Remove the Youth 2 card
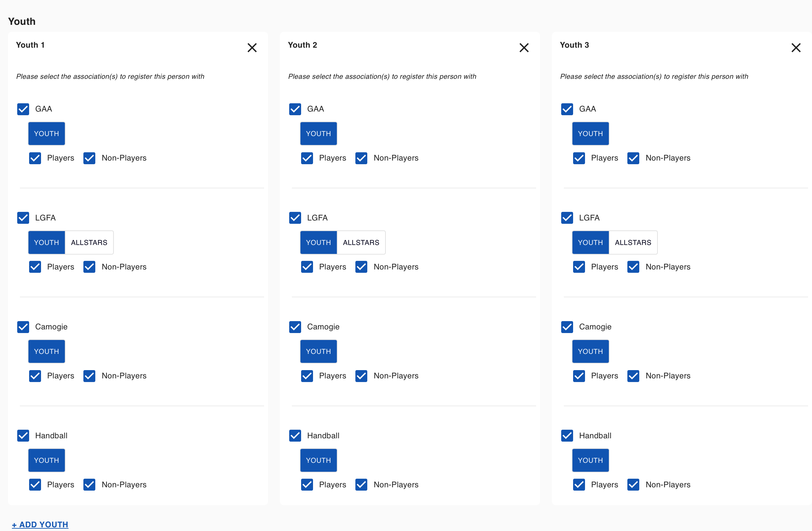Image resolution: width=812 pixels, height=531 pixels. (x=524, y=48)
